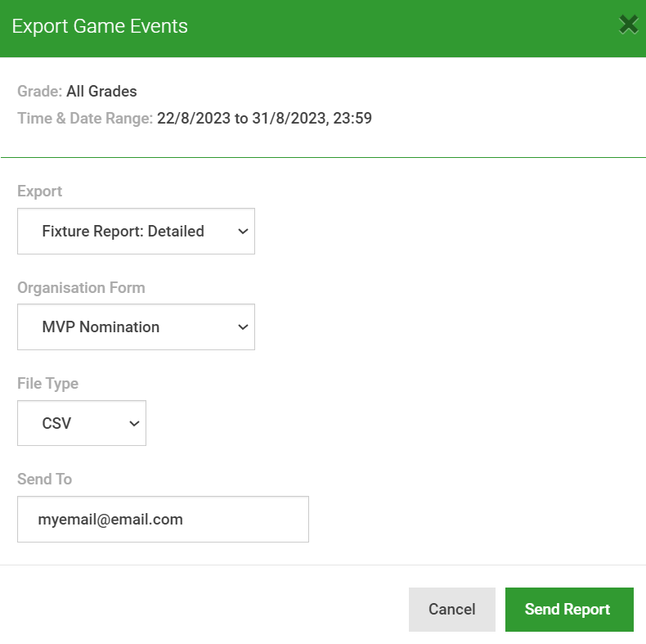Screen dimensions: 646x644
Task: Focus the myemail@email.com Send To field
Action: 164,520
